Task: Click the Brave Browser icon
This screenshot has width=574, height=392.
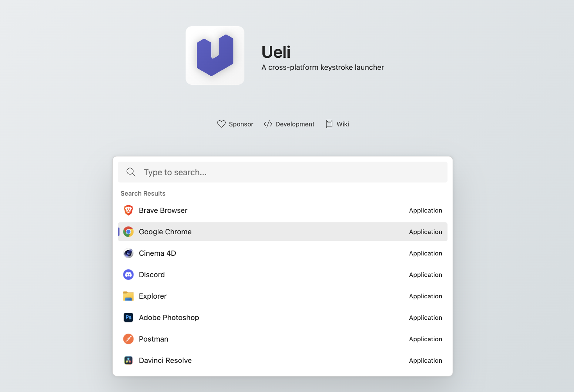Action: click(128, 210)
